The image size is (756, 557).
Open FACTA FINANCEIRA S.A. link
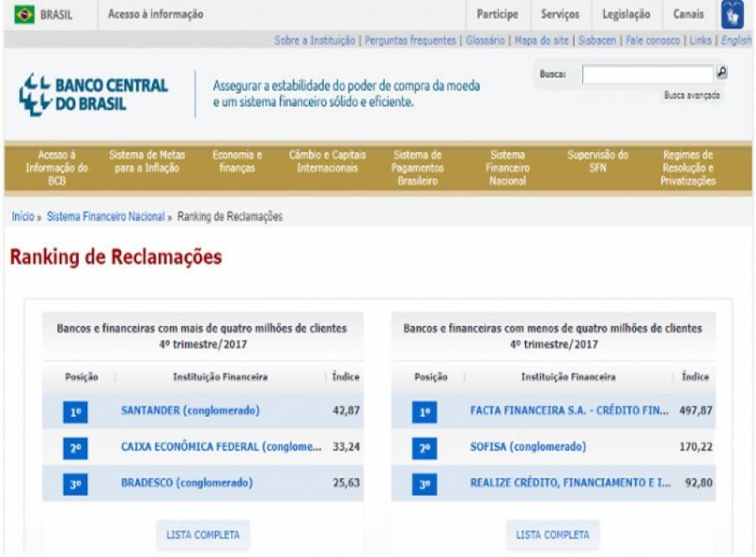click(569, 410)
